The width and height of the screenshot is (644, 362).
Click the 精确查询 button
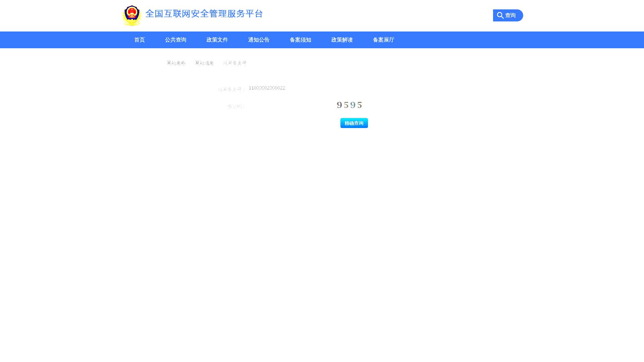(354, 123)
